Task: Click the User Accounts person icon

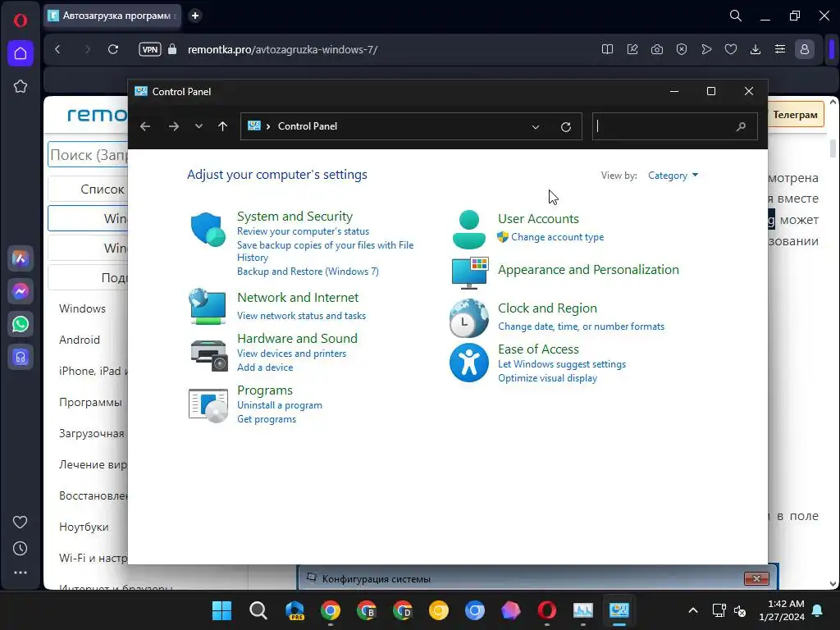Action: click(x=468, y=230)
